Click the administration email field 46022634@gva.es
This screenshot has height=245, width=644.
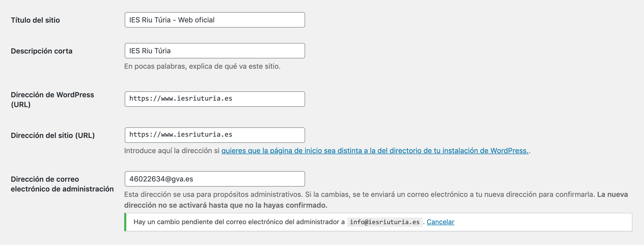(x=215, y=179)
